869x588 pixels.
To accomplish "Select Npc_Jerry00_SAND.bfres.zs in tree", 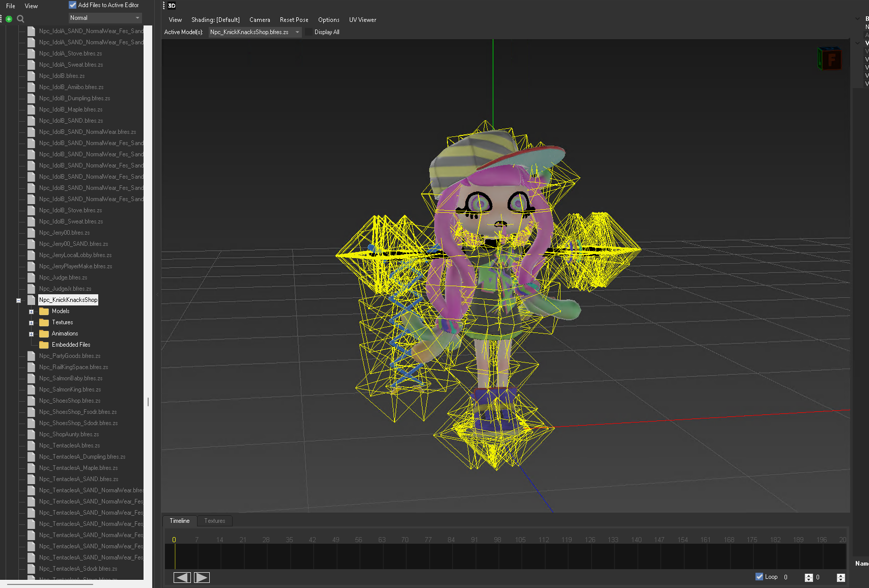I will 73,244.
